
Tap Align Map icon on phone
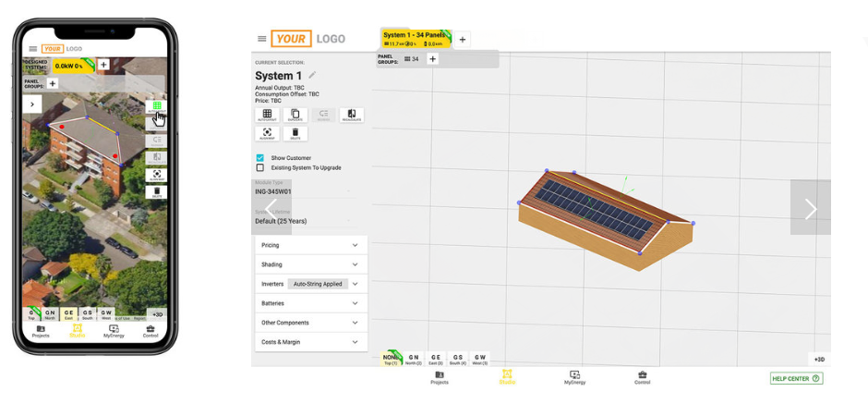(157, 175)
